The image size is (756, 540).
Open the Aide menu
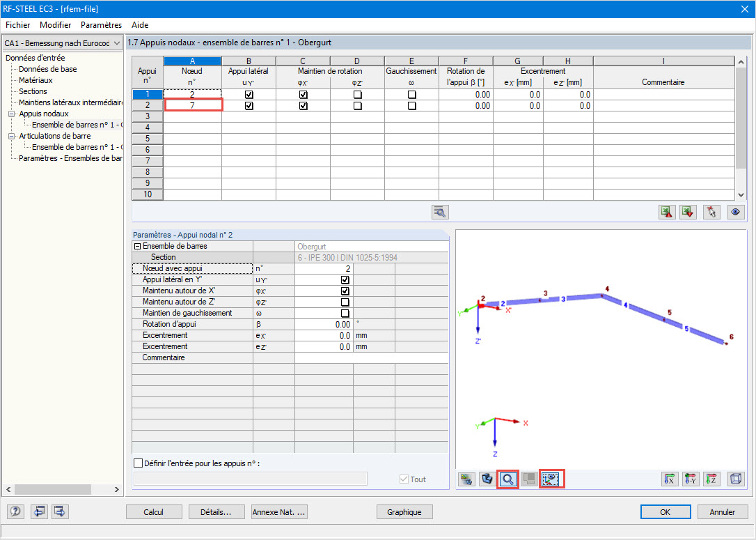tap(140, 25)
